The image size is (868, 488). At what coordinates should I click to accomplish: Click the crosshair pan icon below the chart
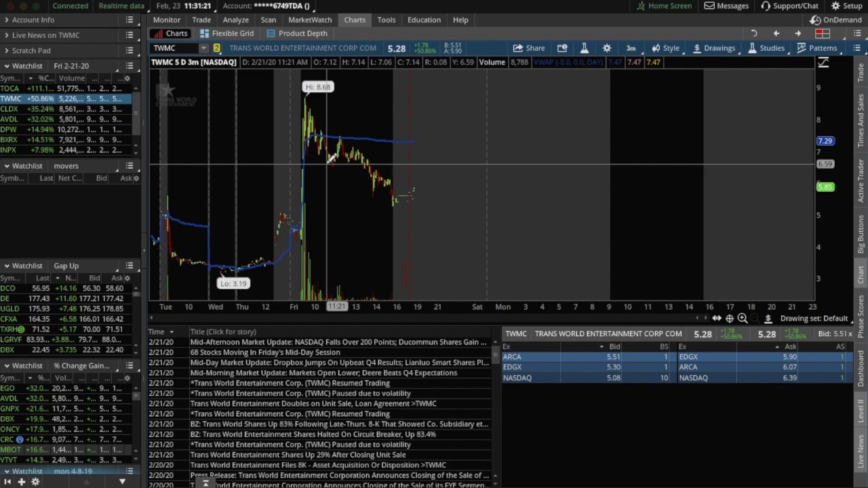pyautogui.click(x=730, y=319)
